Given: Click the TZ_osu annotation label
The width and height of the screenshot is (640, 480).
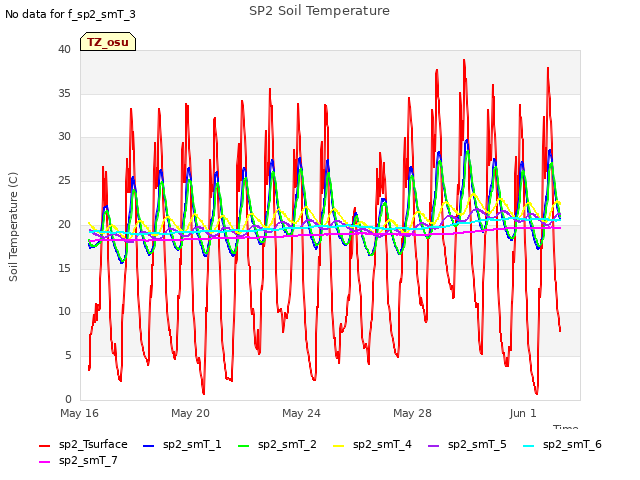Looking at the screenshot, I should [x=108, y=42].
